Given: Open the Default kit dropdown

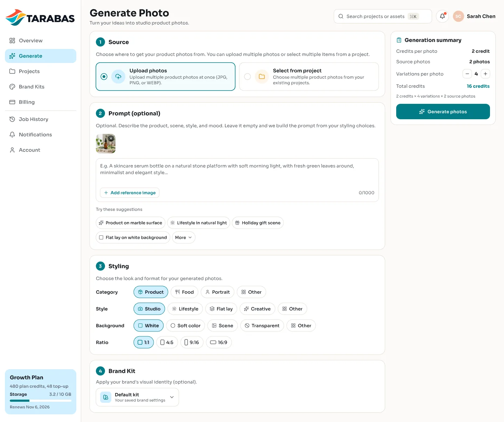Looking at the screenshot, I should click(137, 397).
